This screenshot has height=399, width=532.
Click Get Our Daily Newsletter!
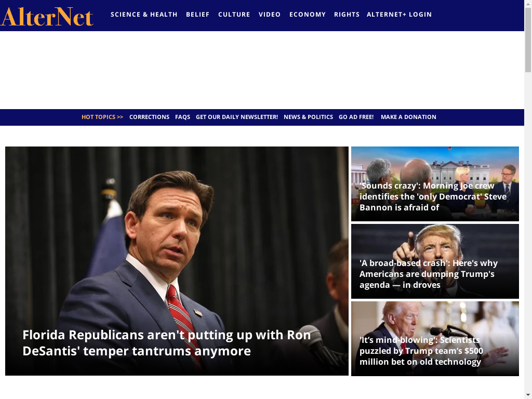(x=237, y=117)
